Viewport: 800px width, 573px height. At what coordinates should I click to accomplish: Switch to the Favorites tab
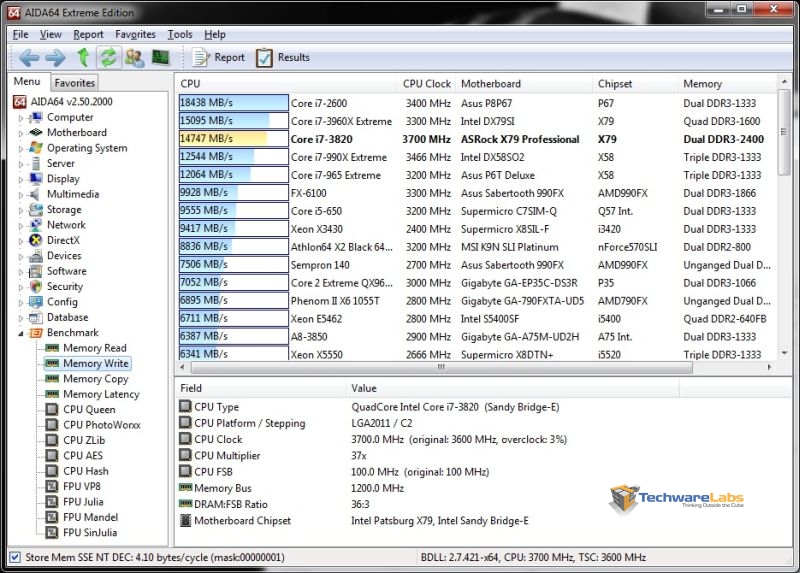pos(74,83)
